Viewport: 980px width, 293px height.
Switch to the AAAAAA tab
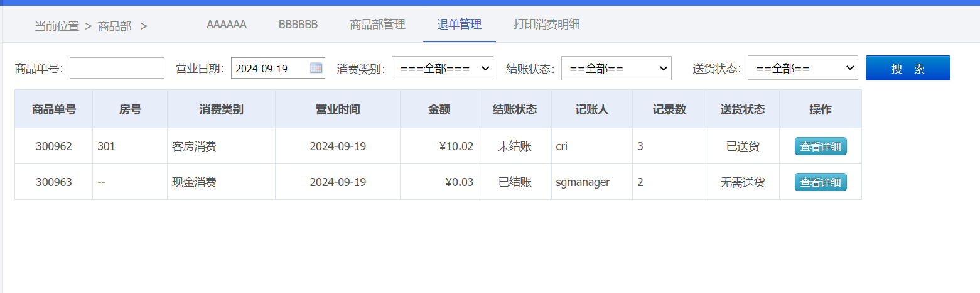click(227, 25)
